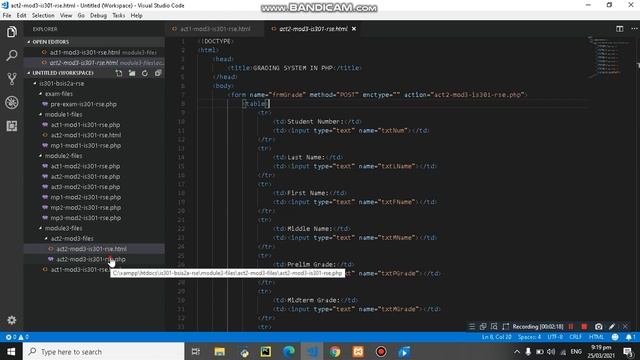Open the Windows Start menu
This screenshot has width=640, height=360.
pyautogui.click(x=11, y=351)
